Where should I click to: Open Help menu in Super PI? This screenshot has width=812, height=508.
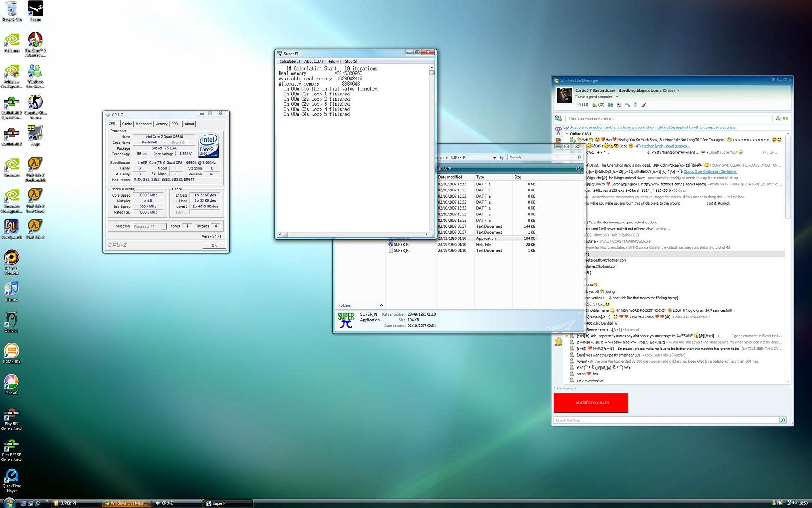[334, 61]
